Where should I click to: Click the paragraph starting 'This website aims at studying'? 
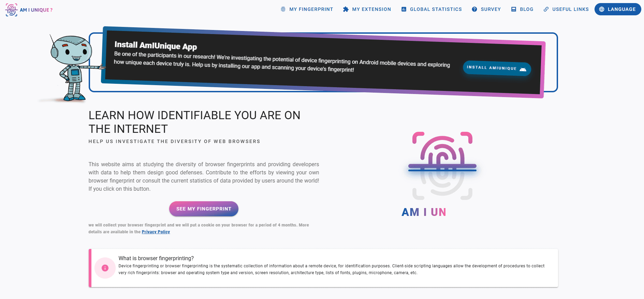(x=204, y=176)
